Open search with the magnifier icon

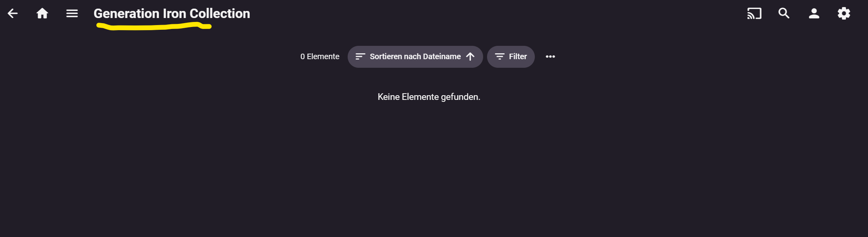coord(784,14)
